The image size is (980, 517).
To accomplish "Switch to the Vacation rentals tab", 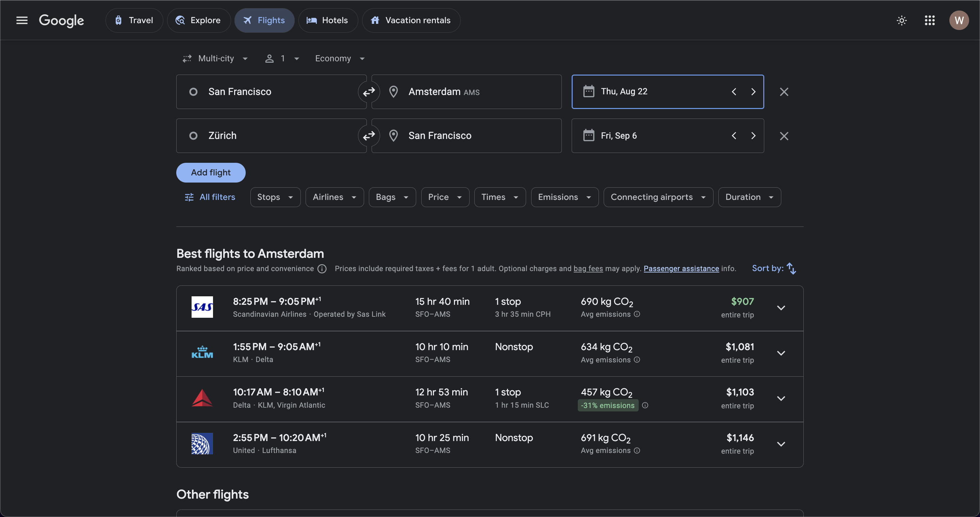I will point(411,20).
